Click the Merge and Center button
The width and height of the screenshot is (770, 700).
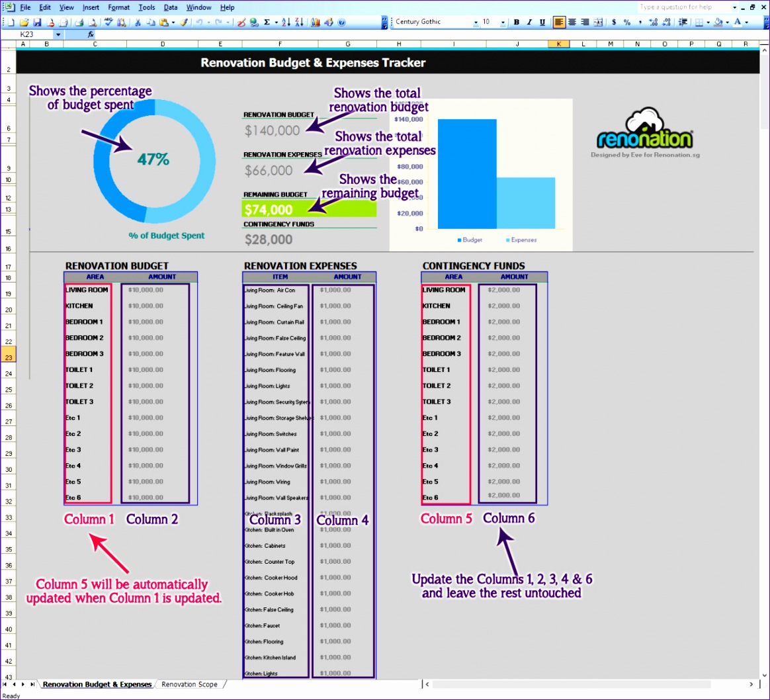(597, 22)
